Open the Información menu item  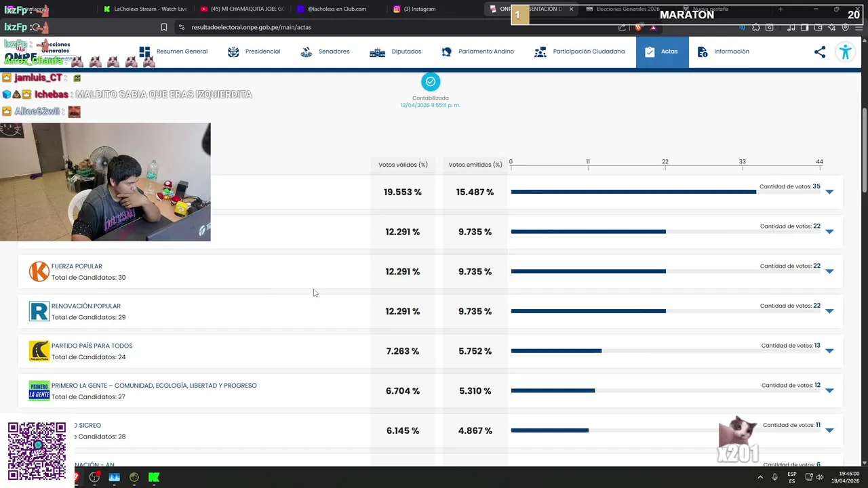point(724,52)
